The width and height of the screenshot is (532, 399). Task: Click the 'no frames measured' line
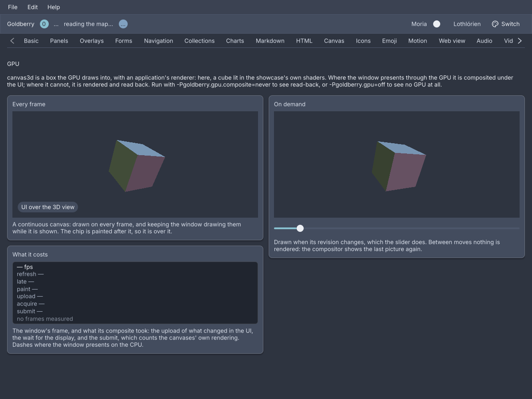tap(45, 319)
